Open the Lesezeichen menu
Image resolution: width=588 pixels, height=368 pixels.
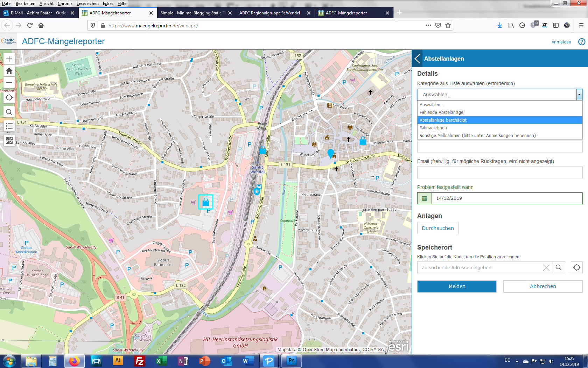[x=87, y=4]
